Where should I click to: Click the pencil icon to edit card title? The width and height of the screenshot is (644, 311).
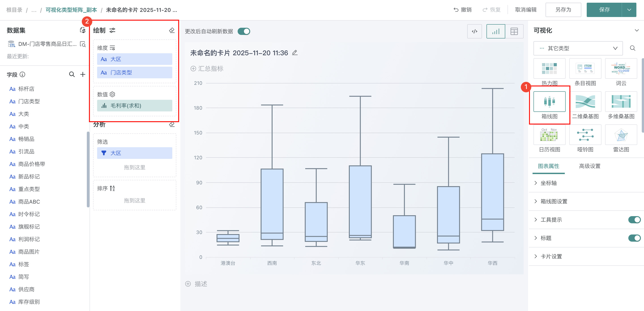(295, 53)
